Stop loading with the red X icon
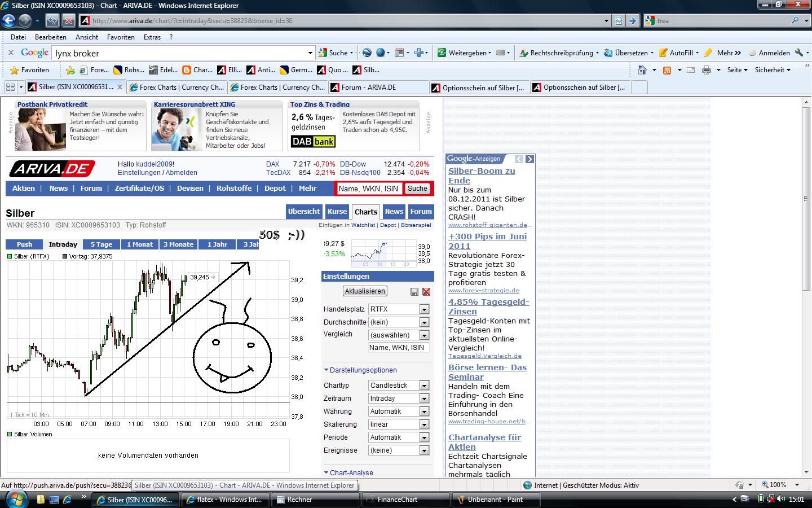Viewport: 812px width, 508px height. pos(68,21)
